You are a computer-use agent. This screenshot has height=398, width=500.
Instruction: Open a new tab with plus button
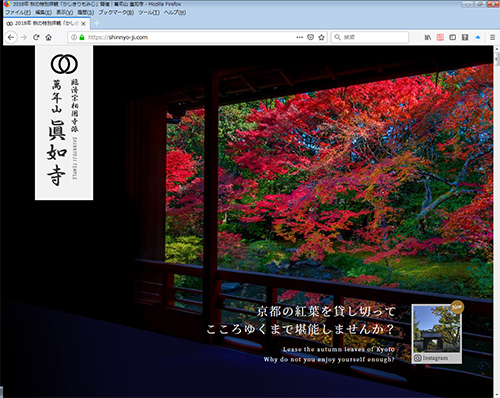pos(97,23)
